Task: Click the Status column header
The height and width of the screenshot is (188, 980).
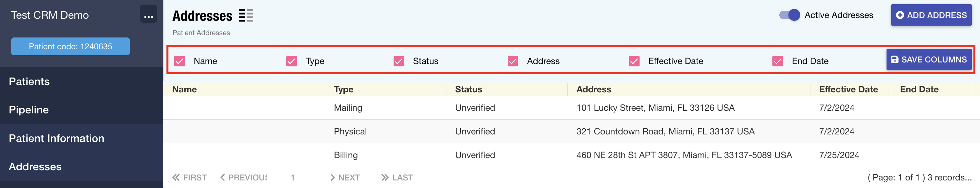Action: coord(468,89)
